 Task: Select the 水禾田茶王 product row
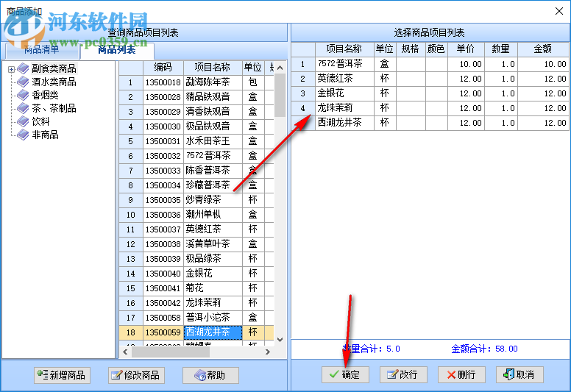(196, 141)
